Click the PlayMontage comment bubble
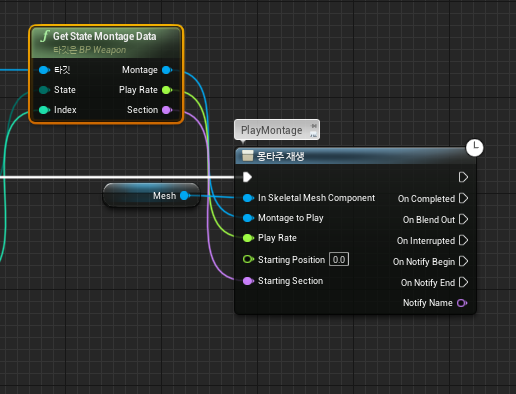 coord(277,130)
